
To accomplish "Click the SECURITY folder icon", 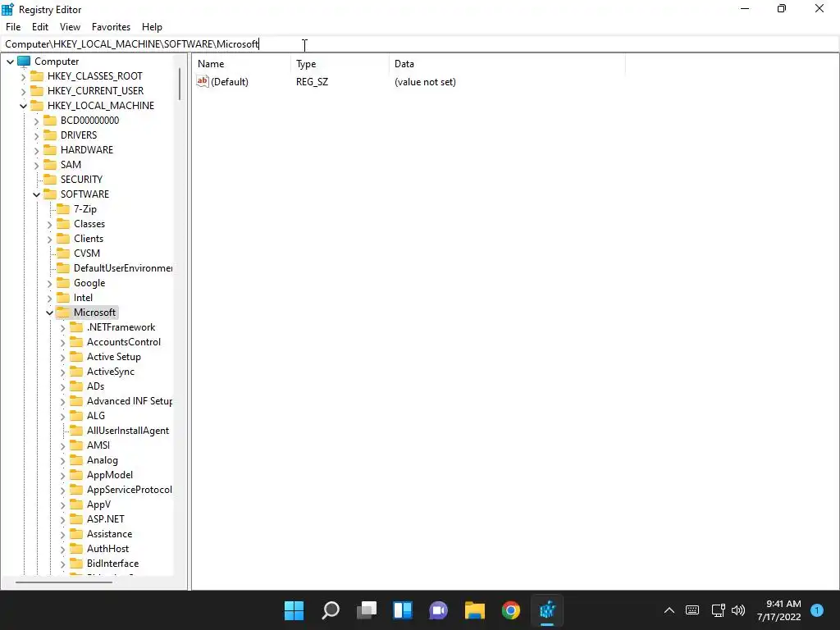I will click(50, 179).
